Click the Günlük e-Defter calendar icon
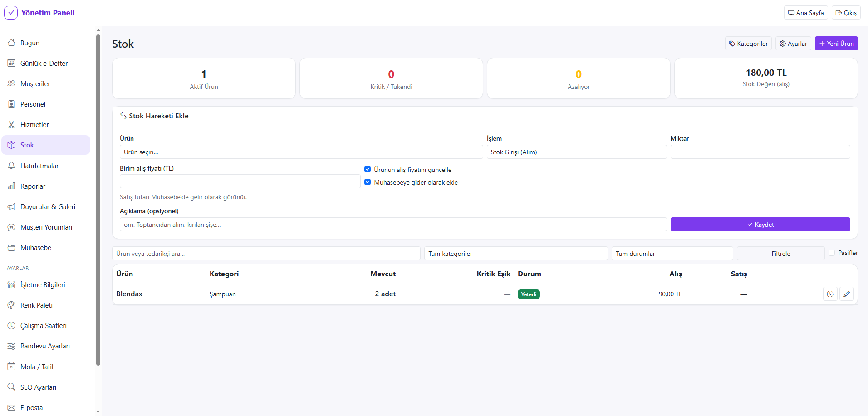The image size is (868, 416). [11, 63]
